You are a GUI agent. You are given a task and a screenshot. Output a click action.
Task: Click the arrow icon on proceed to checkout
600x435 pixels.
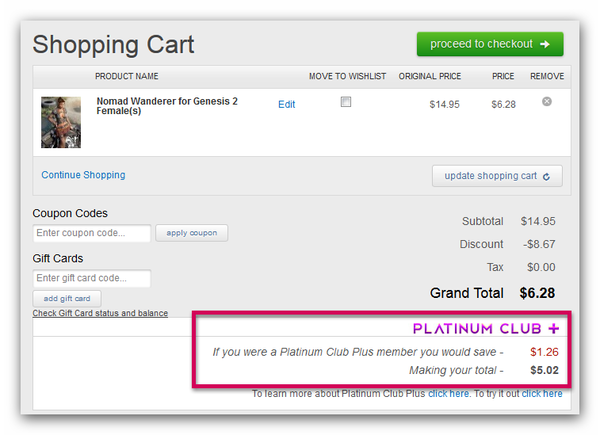pos(544,44)
